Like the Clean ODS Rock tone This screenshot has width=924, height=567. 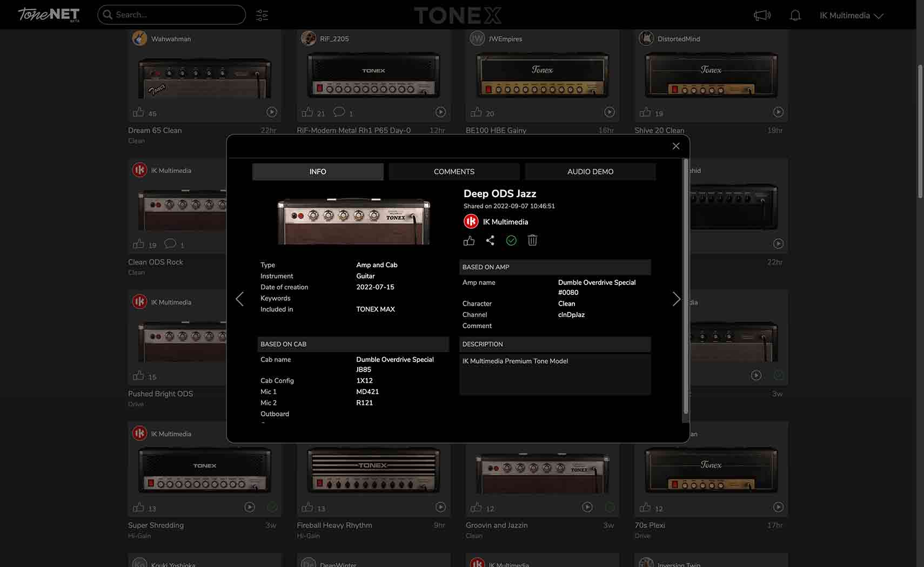coord(139,244)
